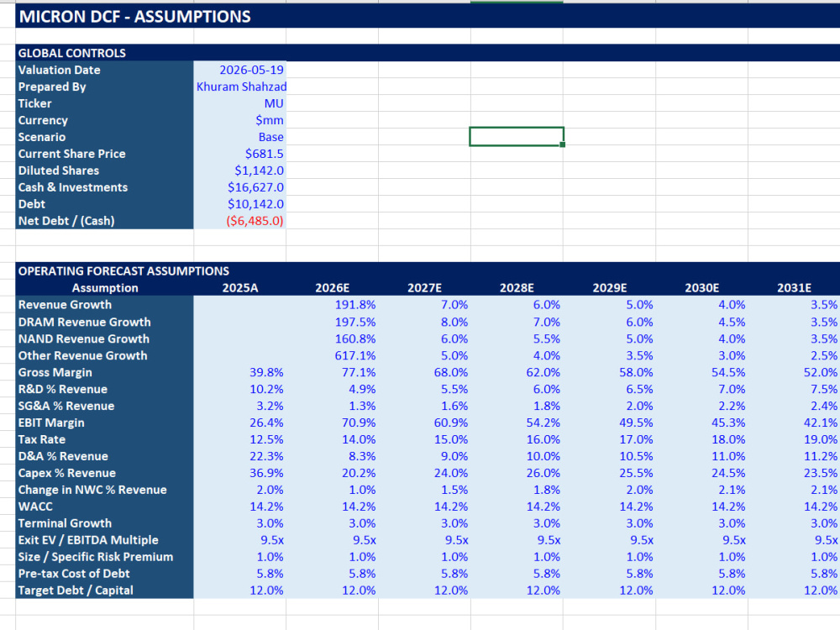
Task: Select Cash & Investments value $16,627.0
Action: 256,187
